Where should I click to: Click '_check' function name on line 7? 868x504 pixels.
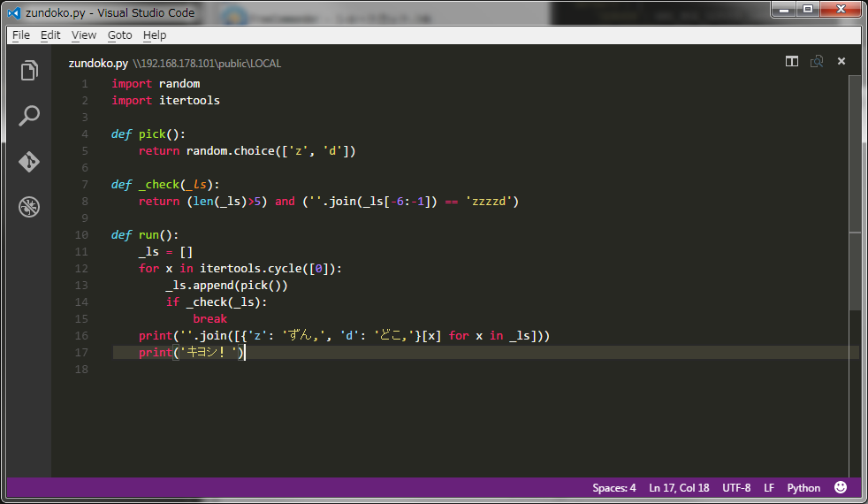159,185
